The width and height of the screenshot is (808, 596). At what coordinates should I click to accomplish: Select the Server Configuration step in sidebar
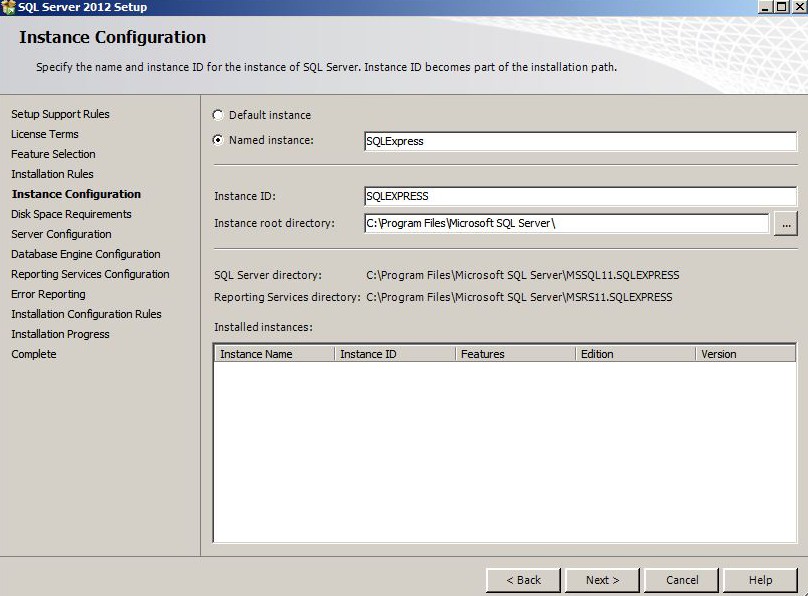(61, 234)
